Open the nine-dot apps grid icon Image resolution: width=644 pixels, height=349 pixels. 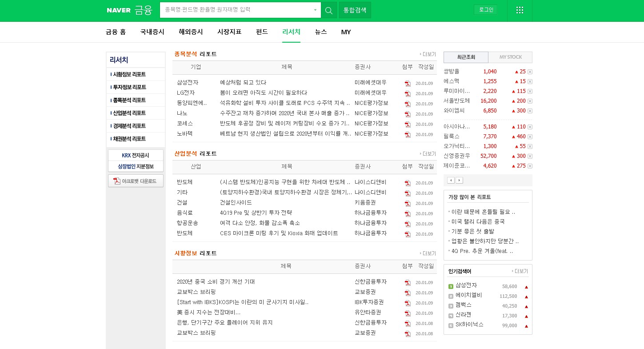click(520, 10)
